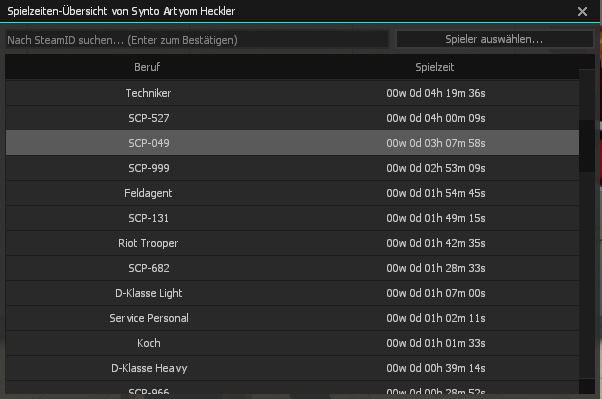Click playtime value 00w 0d 04h 19m 36s
Screen dimensions: 602x399
tap(436, 93)
